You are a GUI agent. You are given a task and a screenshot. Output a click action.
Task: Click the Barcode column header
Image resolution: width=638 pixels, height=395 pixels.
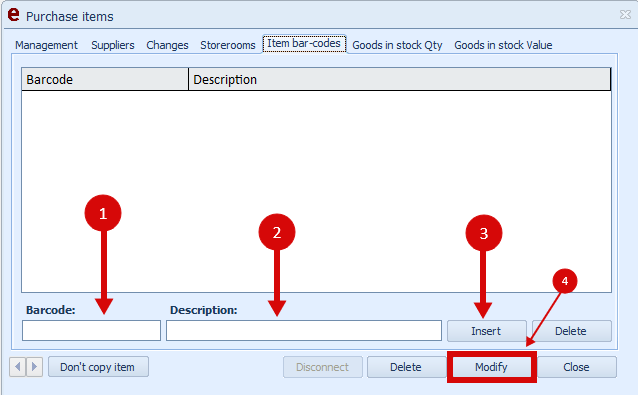(105, 79)
